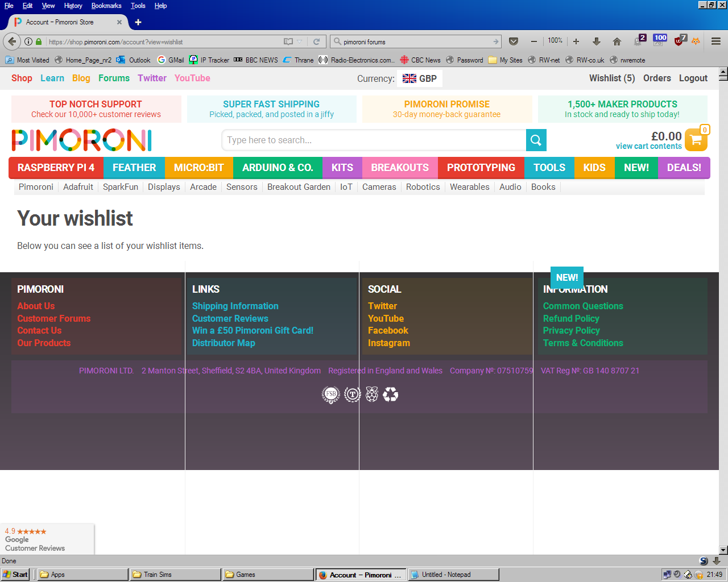
Task: Open the Tools menu
Action: [x=138, y=6]
